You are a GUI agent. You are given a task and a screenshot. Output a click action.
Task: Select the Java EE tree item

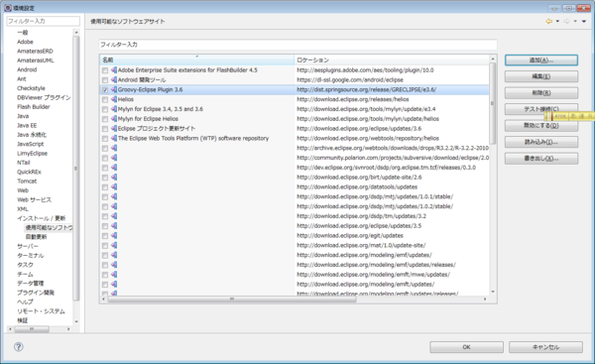pos(27,125)
